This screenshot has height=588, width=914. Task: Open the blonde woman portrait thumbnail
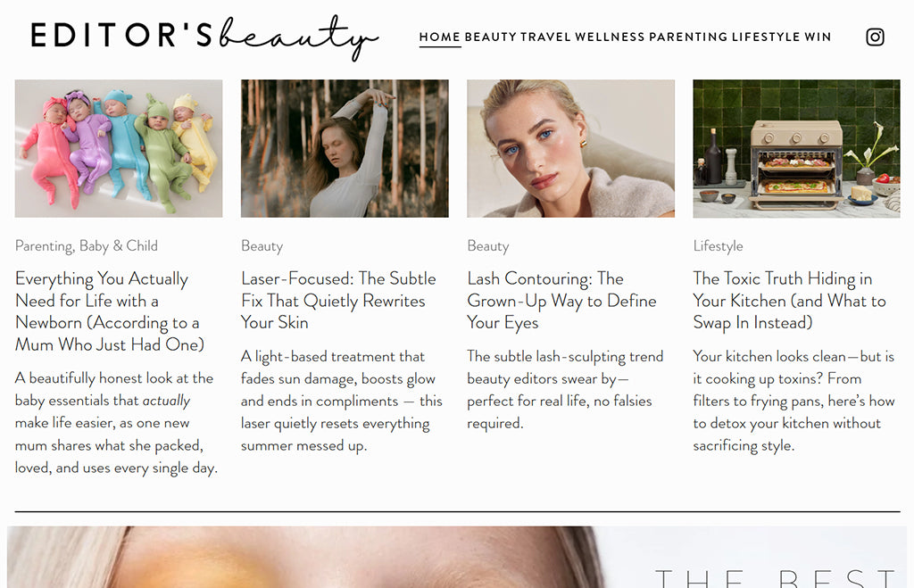pyautogui.click(x=570, y=149)
